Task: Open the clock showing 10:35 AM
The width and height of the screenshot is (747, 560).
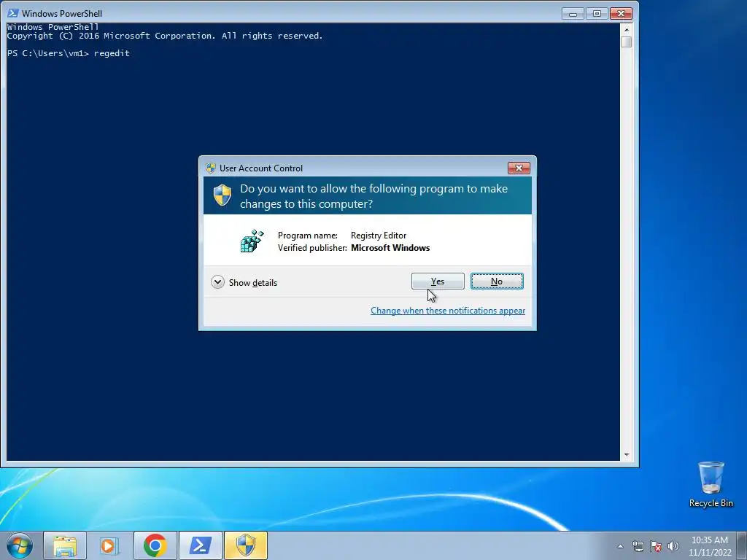Action: (x=710, y=546)
